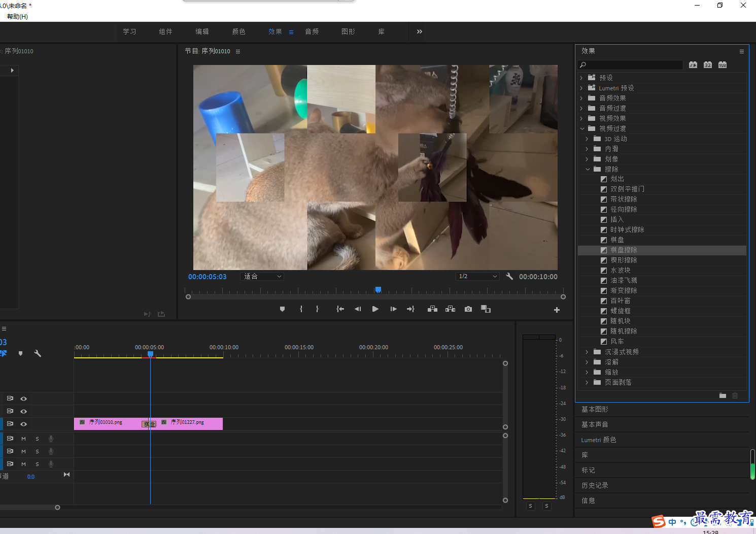Open the 1/2 playback resolution dropdown
Viewport: 756px width, 534px height.
pos(477,277)
